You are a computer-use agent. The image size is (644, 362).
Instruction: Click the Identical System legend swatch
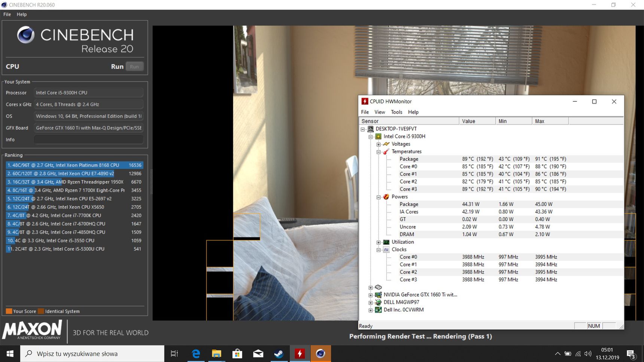point(41,311)
